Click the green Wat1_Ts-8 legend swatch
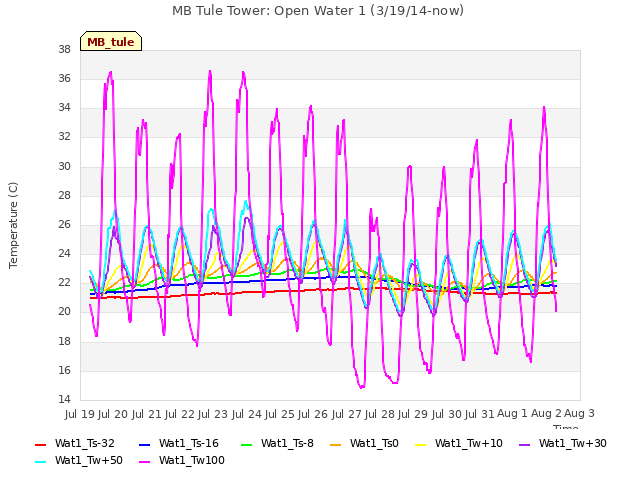640x480 pixels. 247,444
